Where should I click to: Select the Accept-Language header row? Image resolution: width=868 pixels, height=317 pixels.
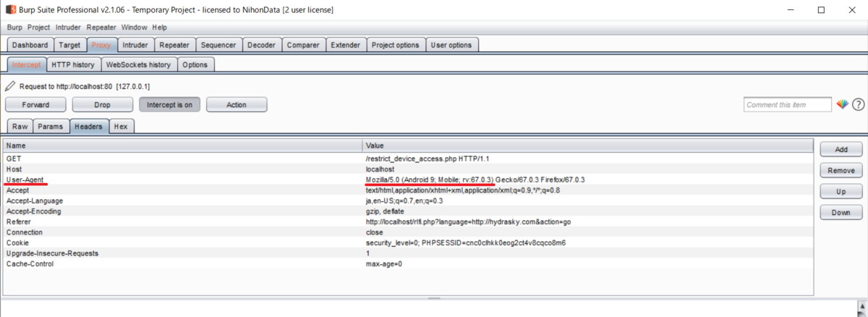(407, 200)
